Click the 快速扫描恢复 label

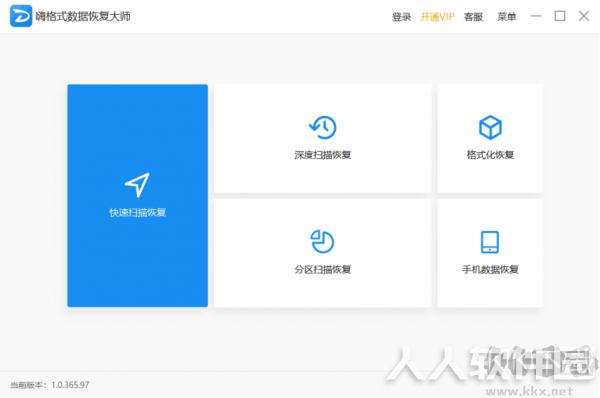point(137,212)
